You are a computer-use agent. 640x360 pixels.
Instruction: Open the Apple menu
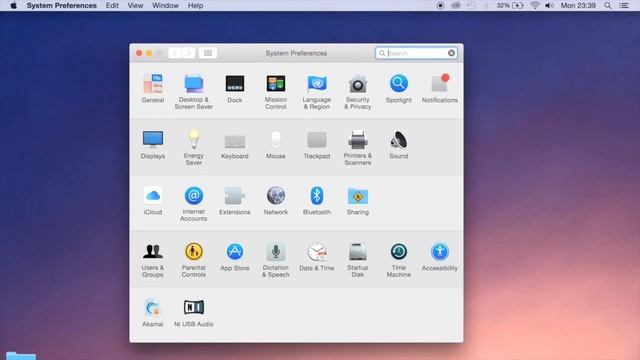pyautogui.click(x=13, y=5)
